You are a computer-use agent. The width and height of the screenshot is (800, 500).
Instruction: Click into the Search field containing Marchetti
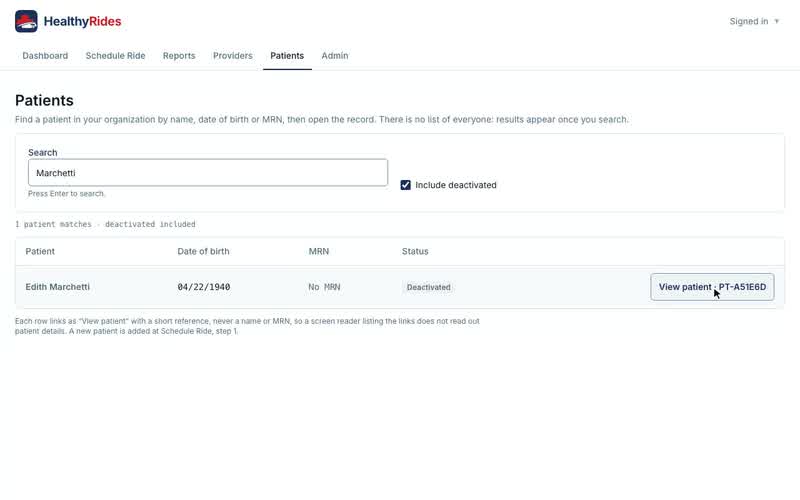[208, 172]
